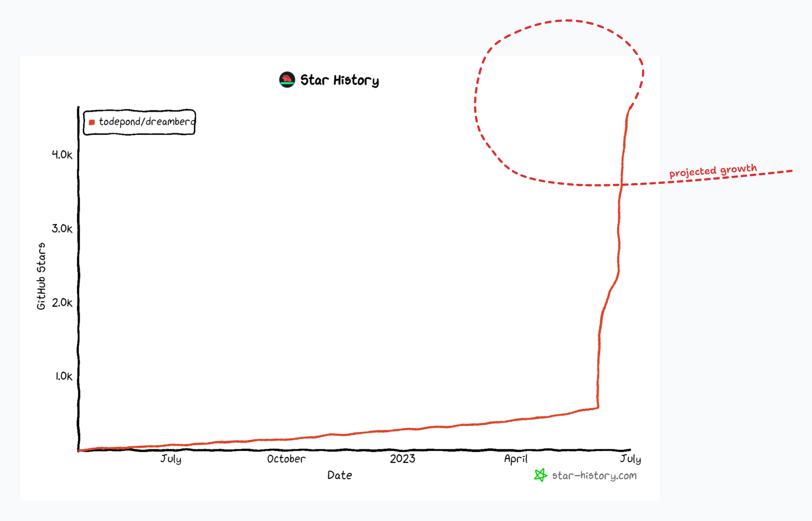Click the Star History logo icon

287,80
